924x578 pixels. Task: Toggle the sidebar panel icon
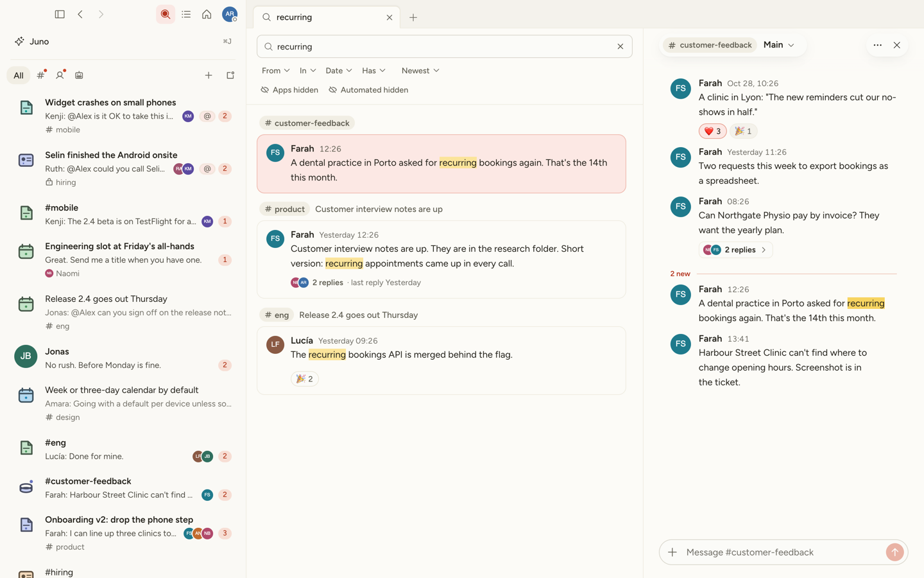(60, 14)
